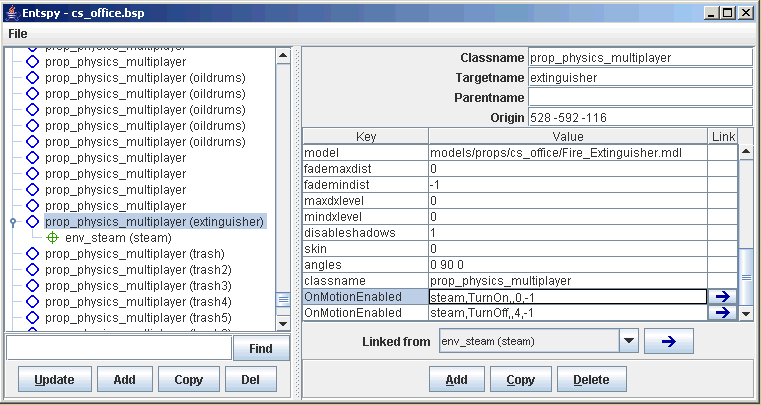Image resolution: width=761 pixels, height=405 pixels.
Task: Select the fademaxdist key cell
Action: pos(366,169)
